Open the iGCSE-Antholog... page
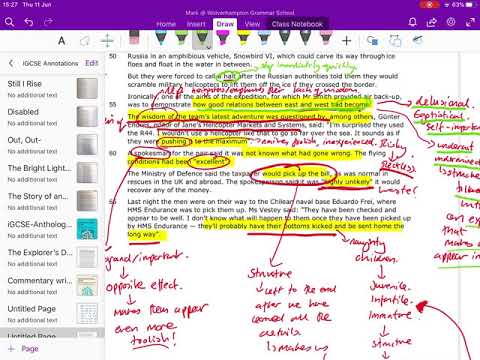The height and width of the screenshot is (360, 480). tap(52, 229)
